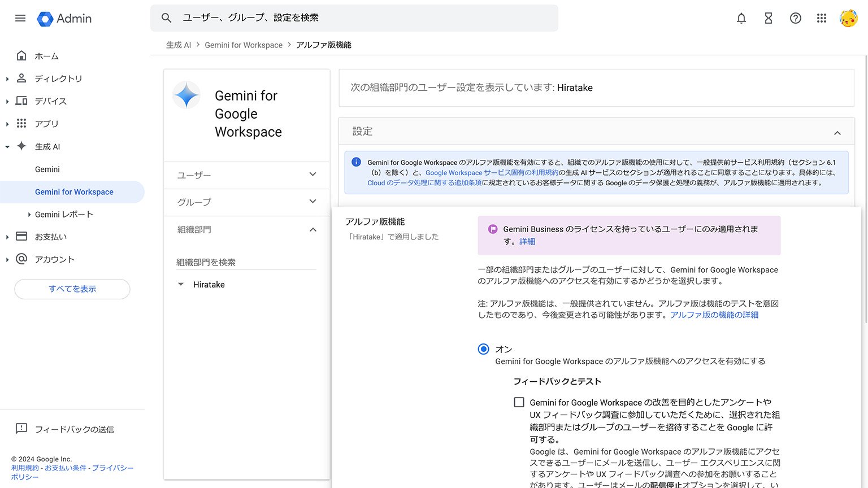Open the Google apps grid

(x=822, y=18)
